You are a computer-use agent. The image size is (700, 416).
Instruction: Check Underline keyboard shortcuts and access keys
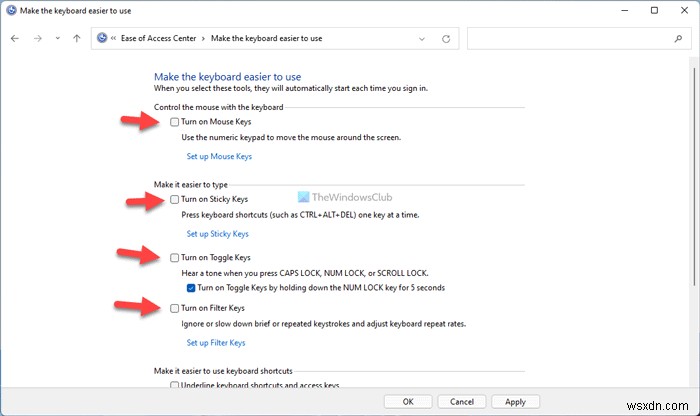(174, 385)
